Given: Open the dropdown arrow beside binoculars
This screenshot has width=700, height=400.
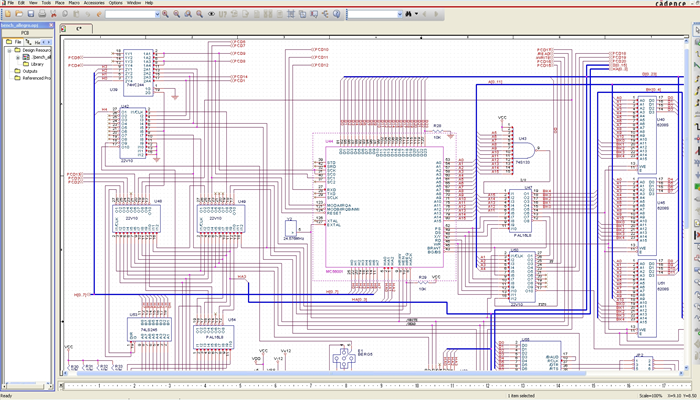Looking at the screenshot, I should coord(417,14).
